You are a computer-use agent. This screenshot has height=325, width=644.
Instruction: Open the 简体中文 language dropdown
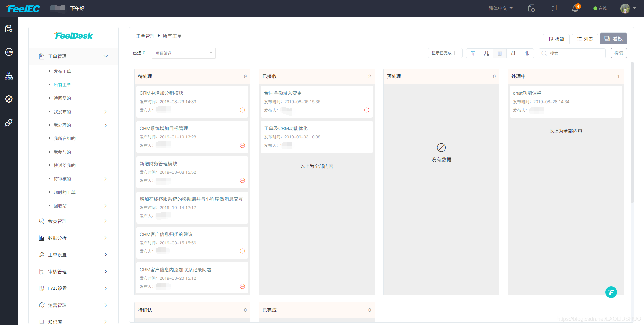click(x=500, y=8)
